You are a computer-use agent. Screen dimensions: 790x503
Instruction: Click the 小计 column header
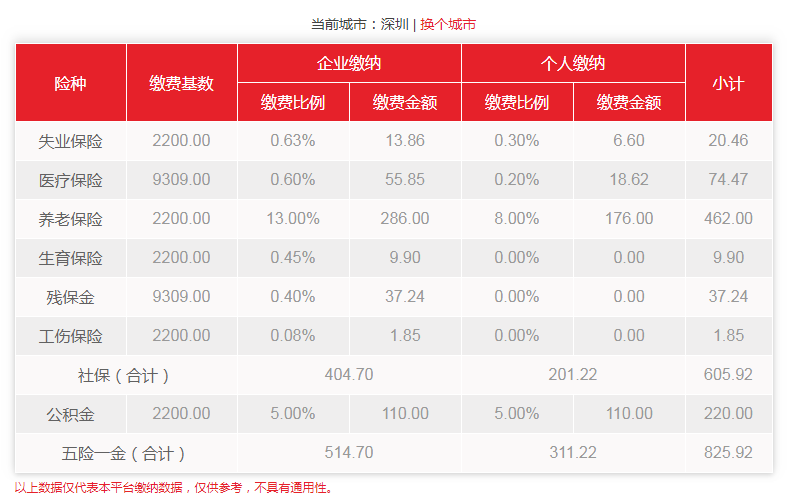tap(729, 83)
